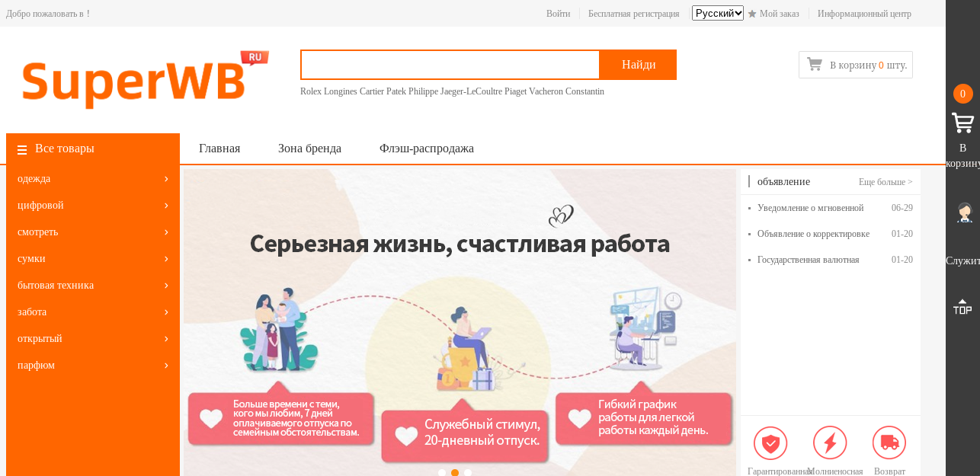
Task: Click the Найди search button
Action: [639, 65]
